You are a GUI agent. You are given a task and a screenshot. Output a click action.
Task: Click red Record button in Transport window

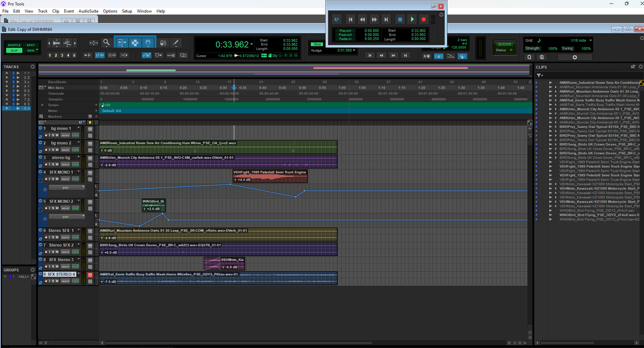tap(423, 19)
